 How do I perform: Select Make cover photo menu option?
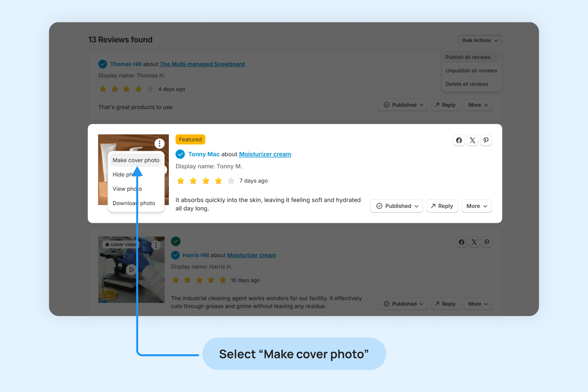coord(136,160)
